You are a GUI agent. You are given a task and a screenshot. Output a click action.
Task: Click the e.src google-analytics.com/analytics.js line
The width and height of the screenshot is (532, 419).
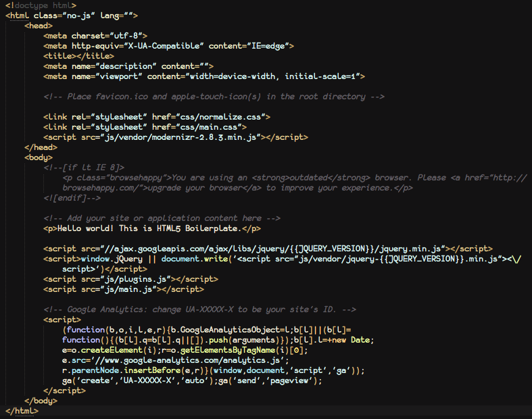click(x=175, y=361)
